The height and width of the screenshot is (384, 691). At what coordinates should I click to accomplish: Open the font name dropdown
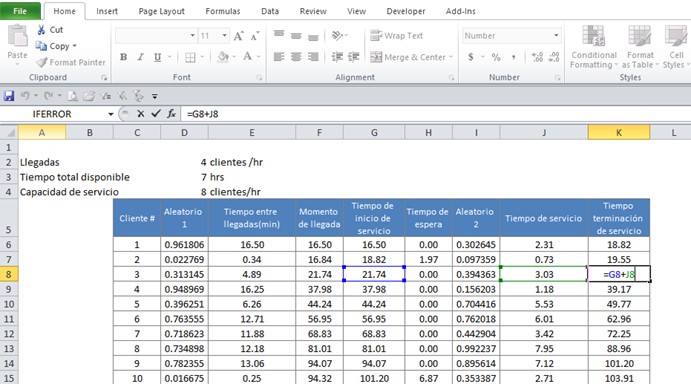point(193,36)
